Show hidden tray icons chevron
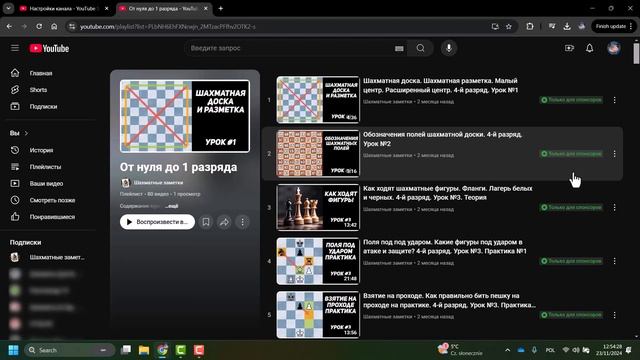640x360 pixels. tap(507, 350)
